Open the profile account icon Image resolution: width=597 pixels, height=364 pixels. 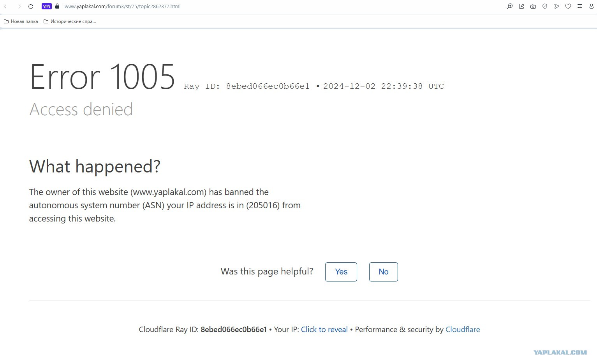(592, 6)
